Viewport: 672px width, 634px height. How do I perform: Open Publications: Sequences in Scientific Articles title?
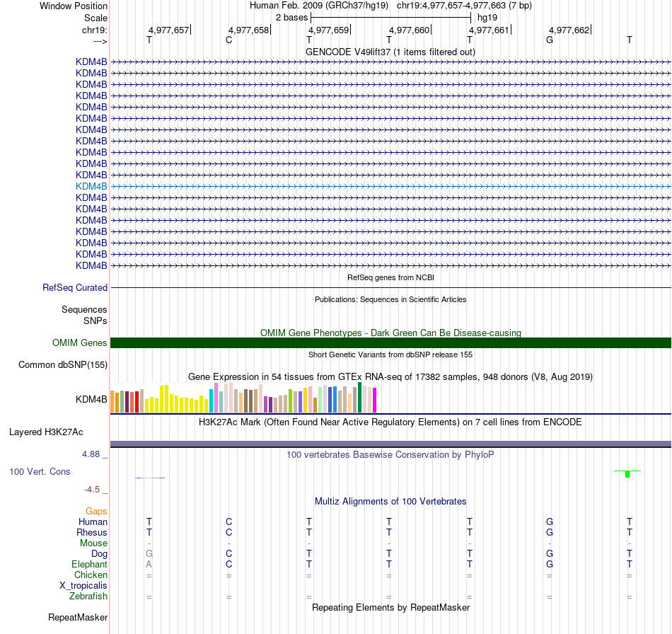390,299
